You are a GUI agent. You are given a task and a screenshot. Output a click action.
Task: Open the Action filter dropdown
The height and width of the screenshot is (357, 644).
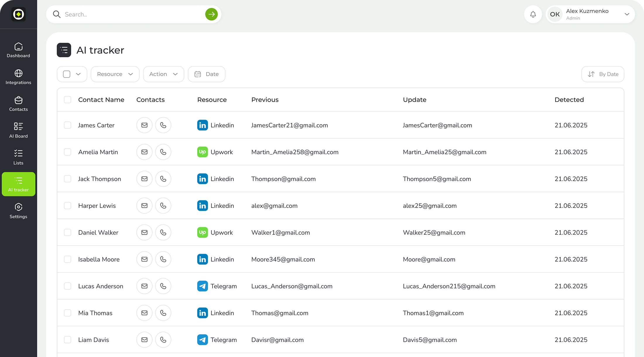point(163,74)
